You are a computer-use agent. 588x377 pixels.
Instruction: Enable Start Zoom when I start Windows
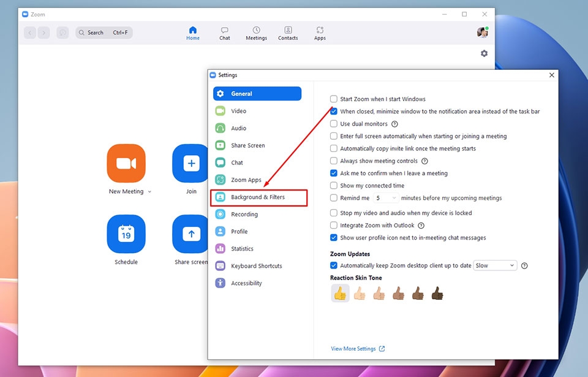pos(333,99)
